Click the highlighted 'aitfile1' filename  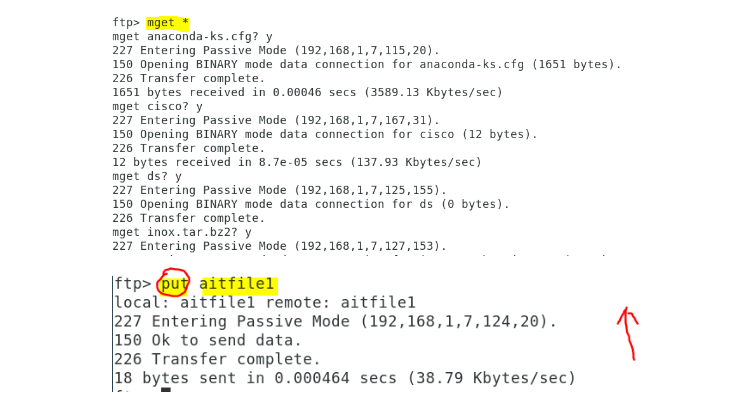238,284
